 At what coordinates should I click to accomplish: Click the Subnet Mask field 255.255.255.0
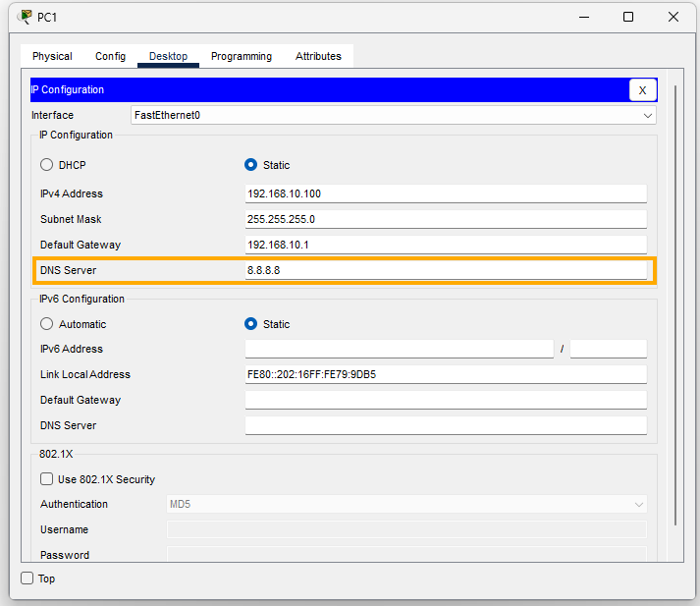coord(446,219)
